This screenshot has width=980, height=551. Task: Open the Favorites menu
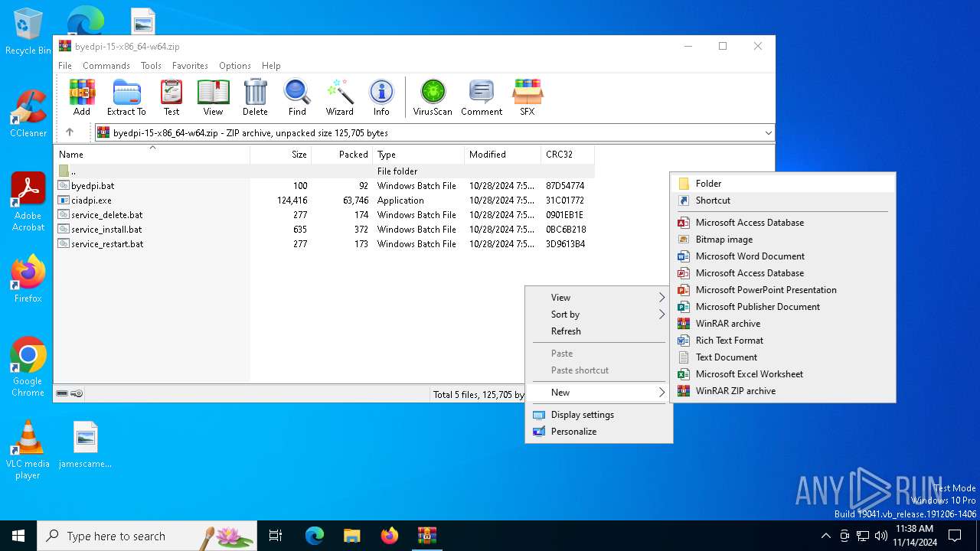tap(190, 66)
